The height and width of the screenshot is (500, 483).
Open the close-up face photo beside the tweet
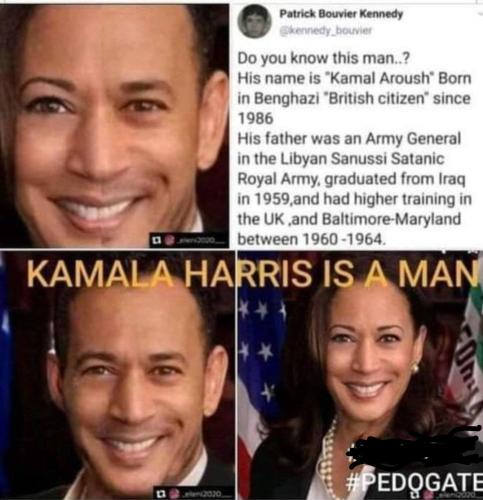click(114, 125)
